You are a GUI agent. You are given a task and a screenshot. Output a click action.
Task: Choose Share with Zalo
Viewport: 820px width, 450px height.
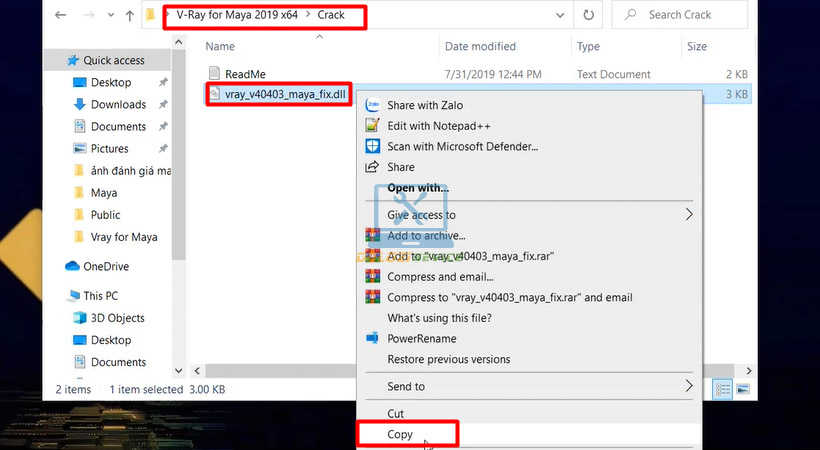[425, 105]
